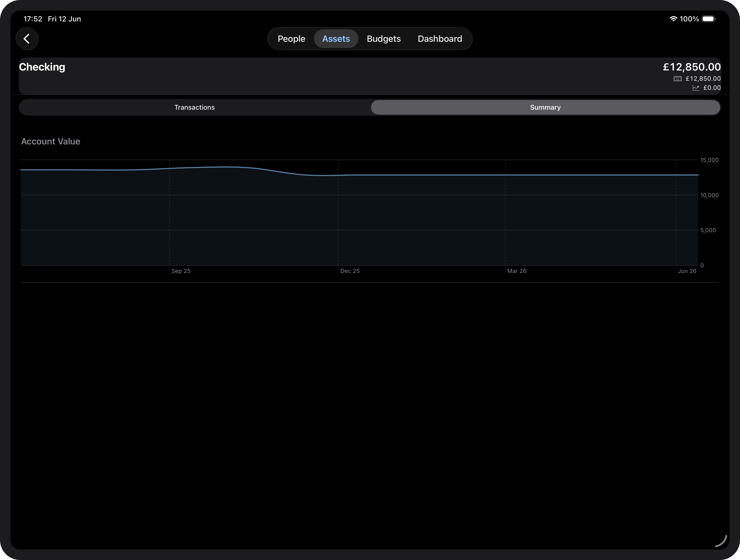This screenshot has width=740, height=560.
Task: Click the 5,000 axis label
Action: [x=708, y=230]
